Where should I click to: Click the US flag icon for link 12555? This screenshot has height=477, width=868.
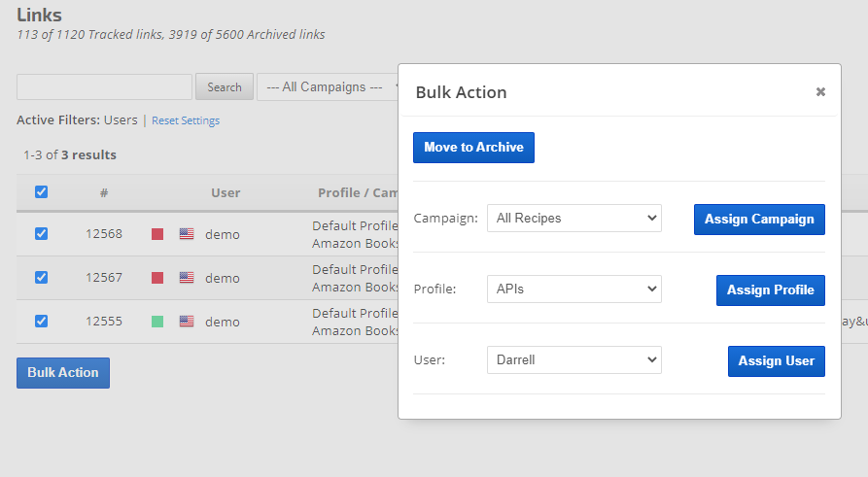pos(187,322)
